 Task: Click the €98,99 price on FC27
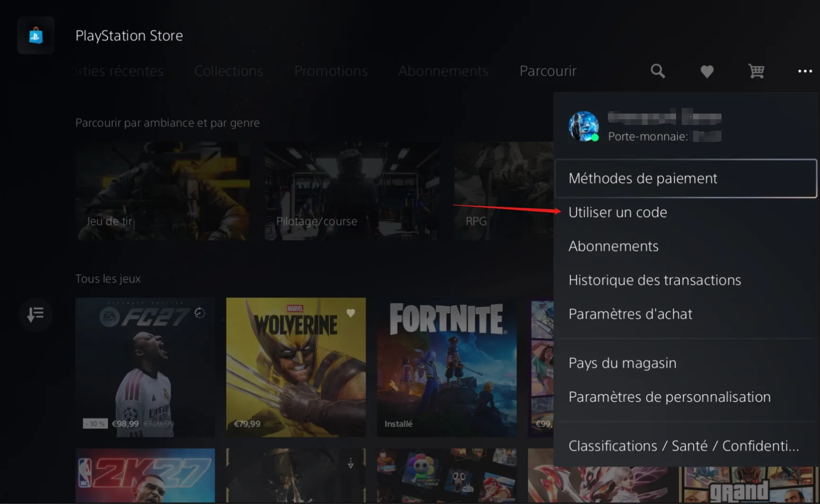point(125,424)
